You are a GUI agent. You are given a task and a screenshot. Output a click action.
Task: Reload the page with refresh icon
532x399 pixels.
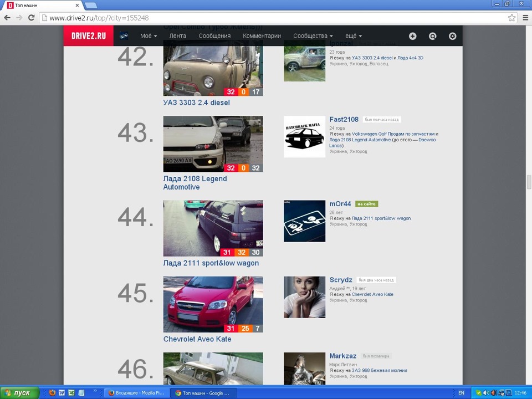pos(31,18)
